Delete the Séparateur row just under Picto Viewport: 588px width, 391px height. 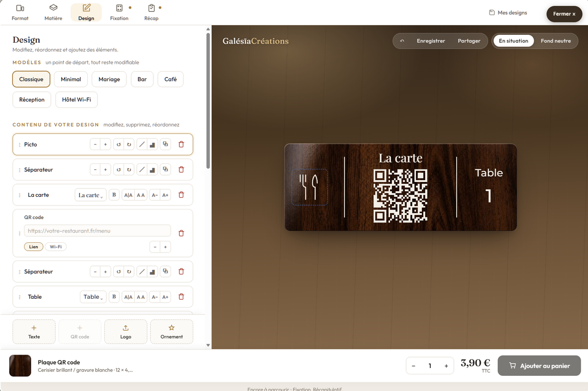pyautogui.click(x=181, y=170)
